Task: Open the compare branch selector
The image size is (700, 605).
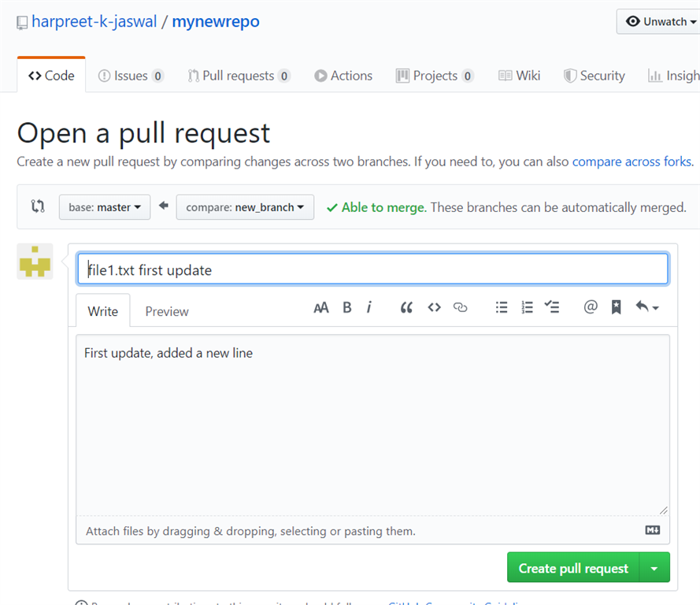Action: [245, 207]
